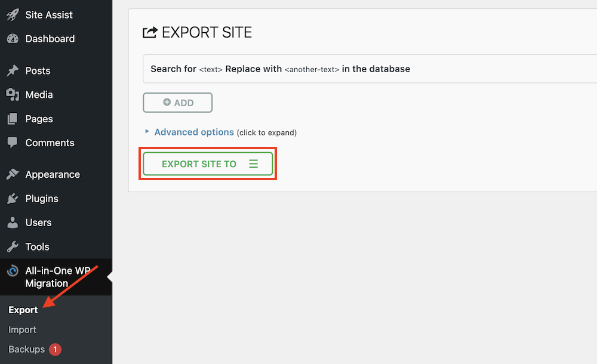Click the ADD button
The image size is (597, 364).
[178, 103]
